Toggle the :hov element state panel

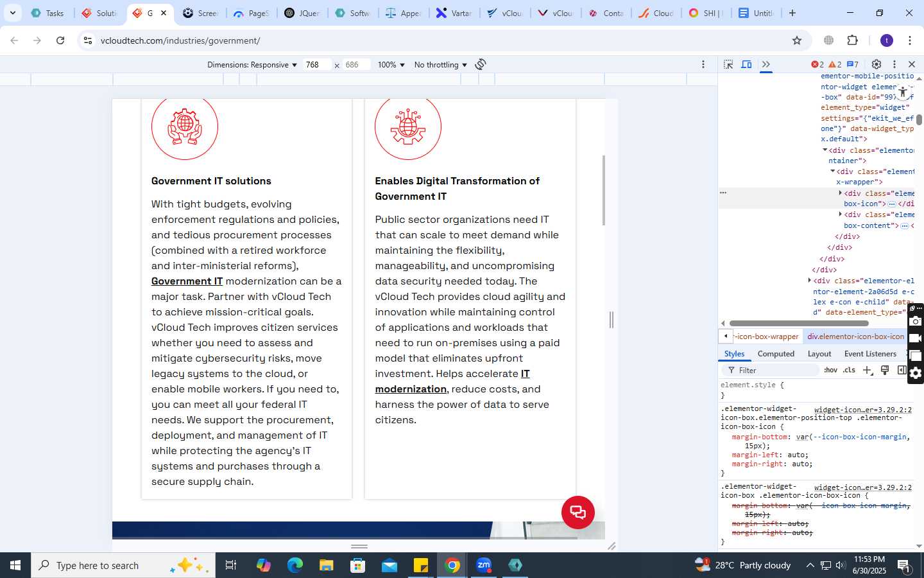tap(831, 371)
